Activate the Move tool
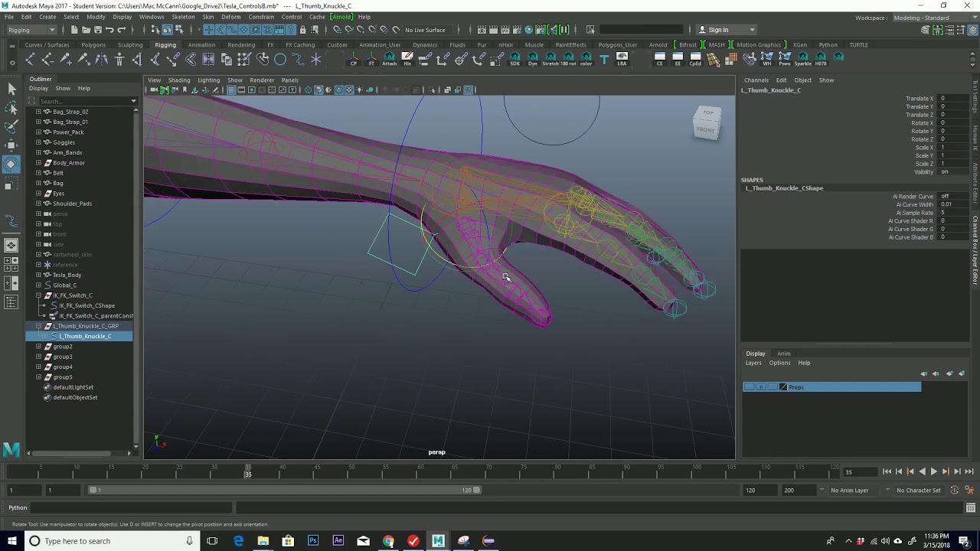 (x=11, y=145)
